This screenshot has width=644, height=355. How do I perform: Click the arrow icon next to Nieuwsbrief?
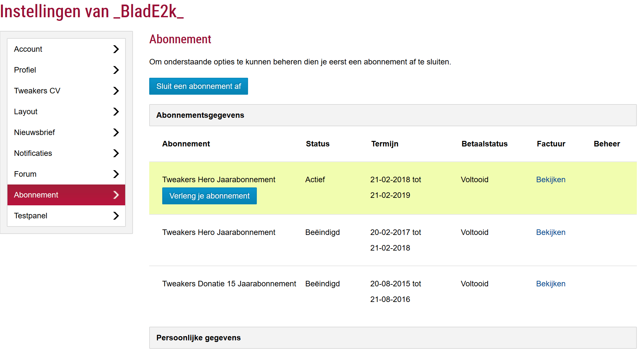pyautogui.click(x=116, y=132)
